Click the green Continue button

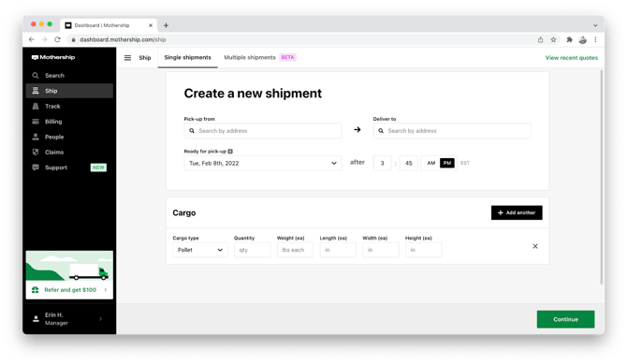pyautogui.click(x=565, y=319)
